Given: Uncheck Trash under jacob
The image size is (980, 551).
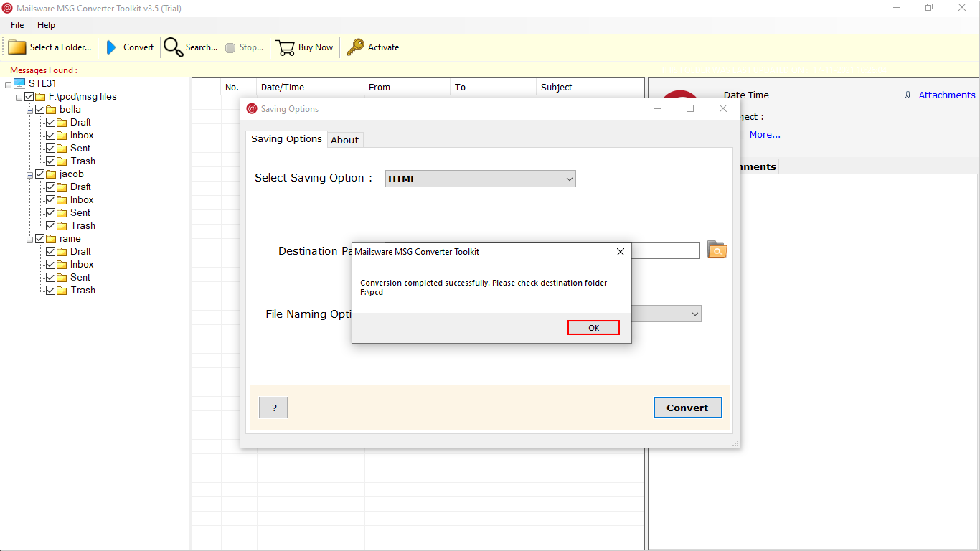Looking at the screenshot, I should tap(51, 226).
